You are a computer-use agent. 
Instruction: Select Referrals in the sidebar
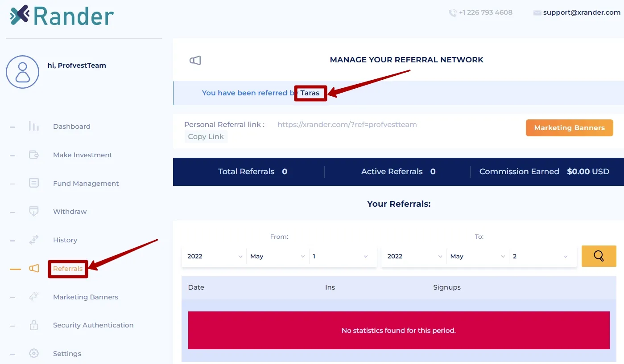[68, 269]
